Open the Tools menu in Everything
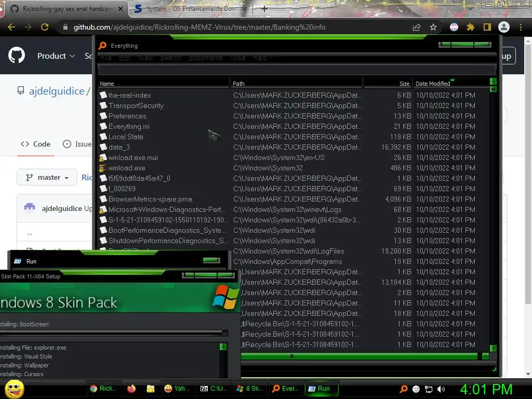This screenshot has height=399, width=532. (238, 58)
